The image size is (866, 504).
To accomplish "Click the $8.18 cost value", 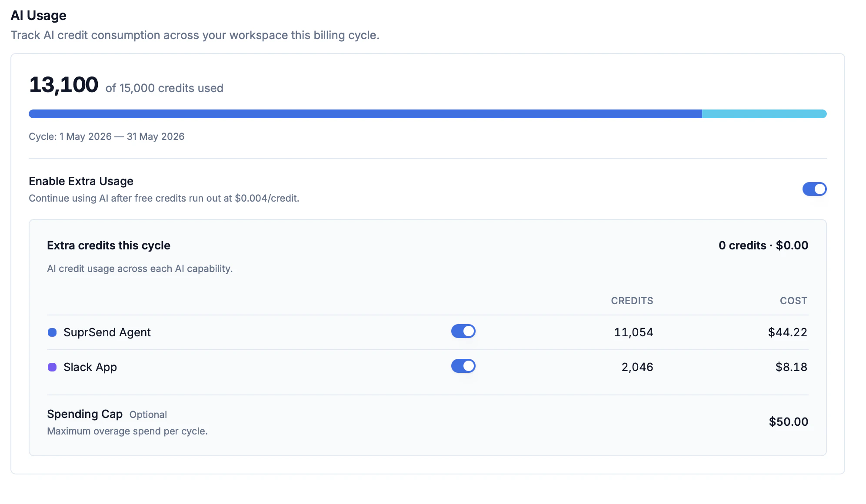I will (x=791, y=367).
